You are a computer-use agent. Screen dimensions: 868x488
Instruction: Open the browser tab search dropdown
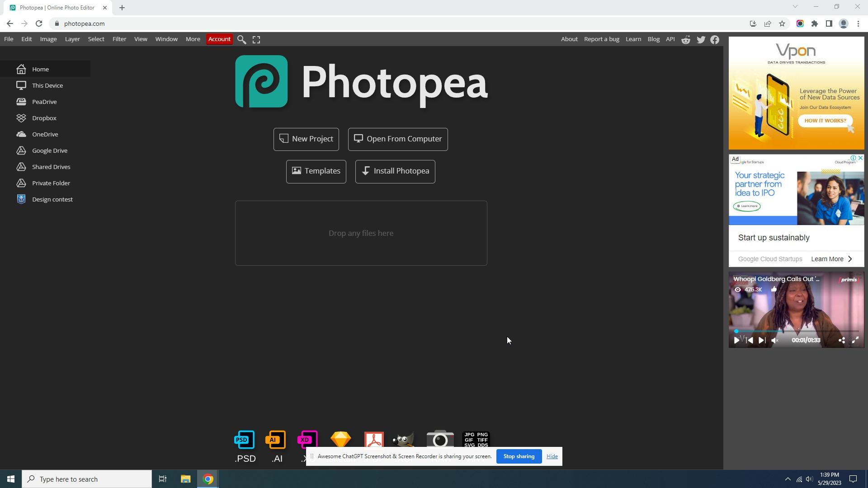coord(795,6)
